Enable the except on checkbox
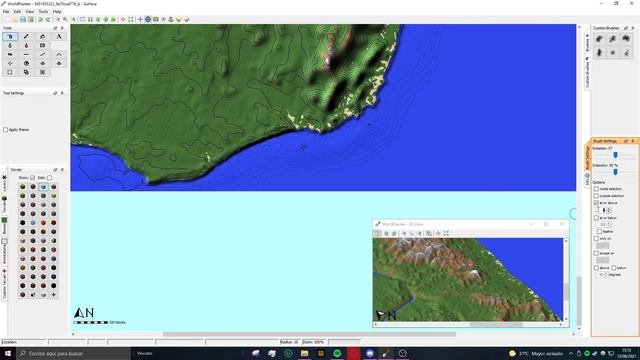The height and width of the screenshot is (360, 640). (596, 253)
